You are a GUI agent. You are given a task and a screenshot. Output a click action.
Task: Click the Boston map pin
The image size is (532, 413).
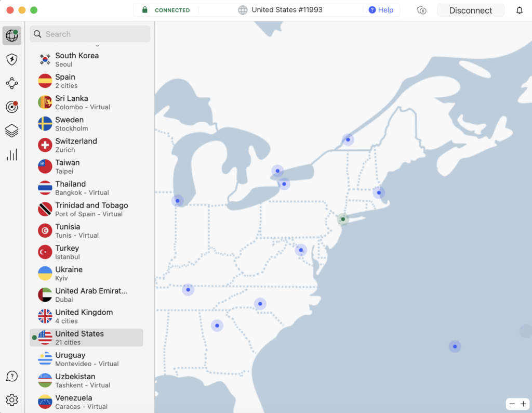pos(379,192)
